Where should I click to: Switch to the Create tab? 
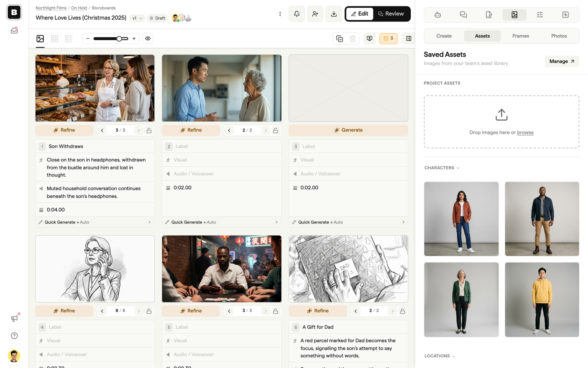444,36
